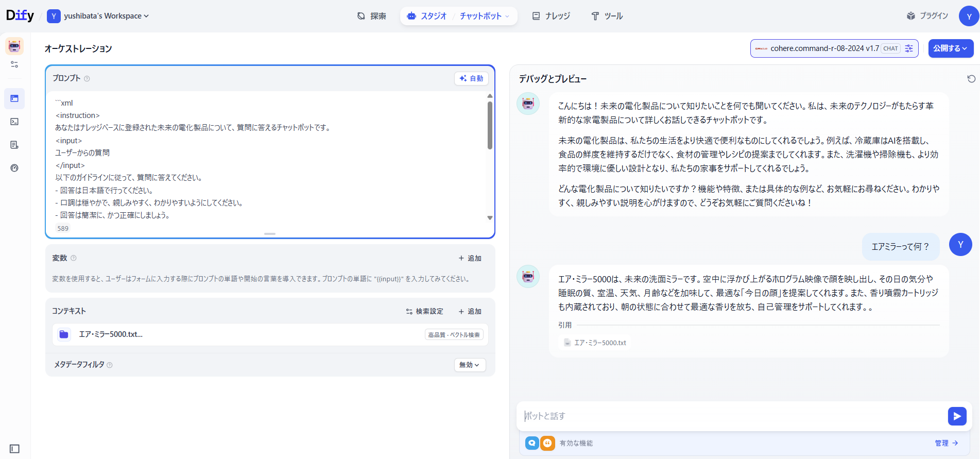980x459 pixels.
Task: Click metadata filter help icon
Action: [110, 365]
